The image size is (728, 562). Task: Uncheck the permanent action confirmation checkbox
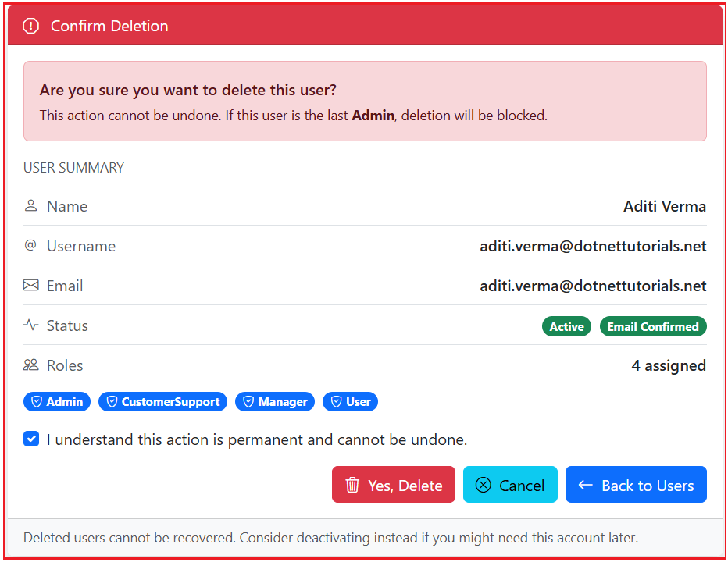pyautogui.click(x=31, y=439)
